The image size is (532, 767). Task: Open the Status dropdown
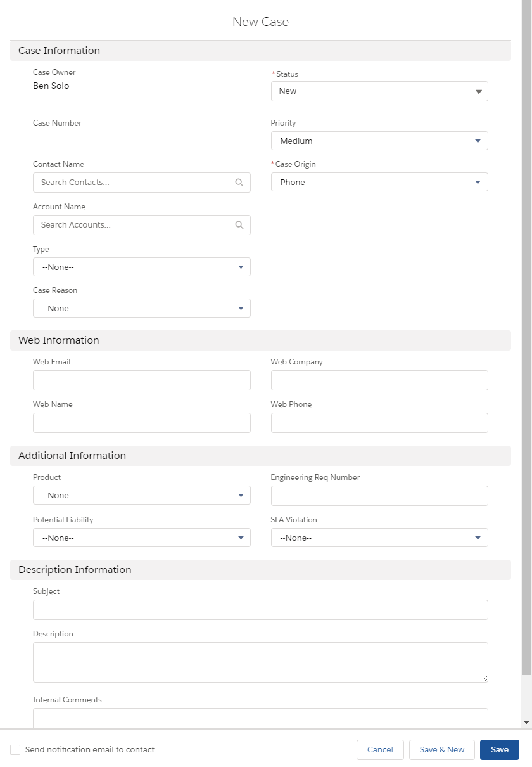379,91
